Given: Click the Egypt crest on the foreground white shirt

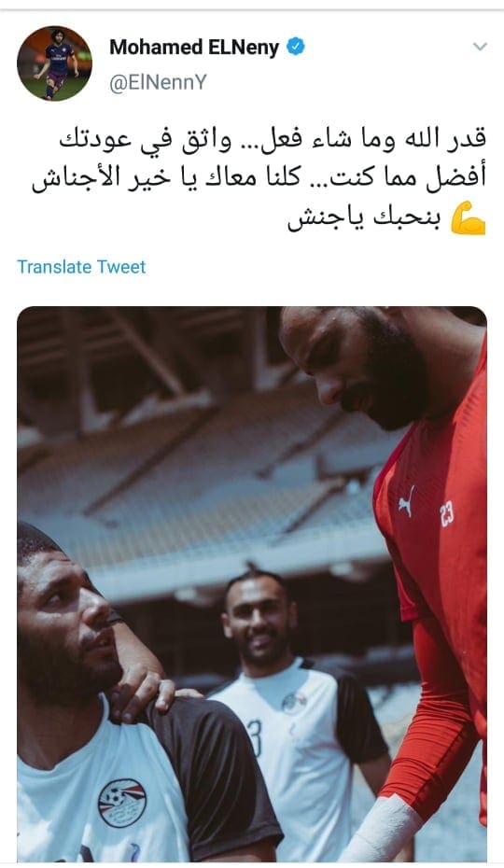Looking at the screenshot, I should (x=122, y=803).
